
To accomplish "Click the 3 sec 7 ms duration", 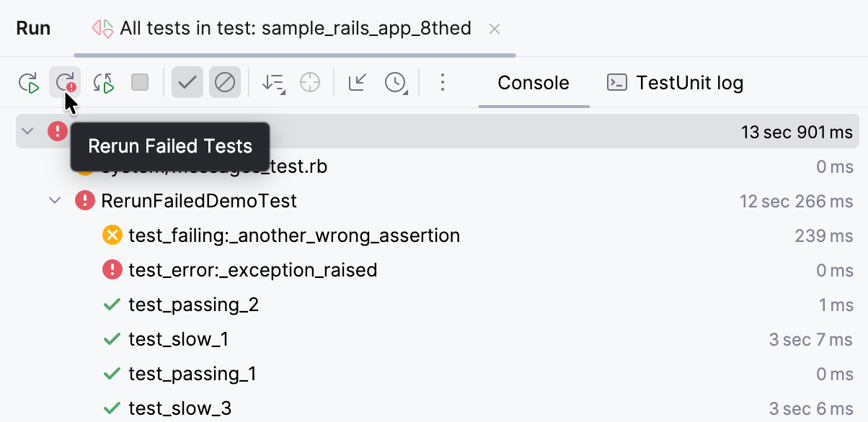I will [x=811, y=339].
